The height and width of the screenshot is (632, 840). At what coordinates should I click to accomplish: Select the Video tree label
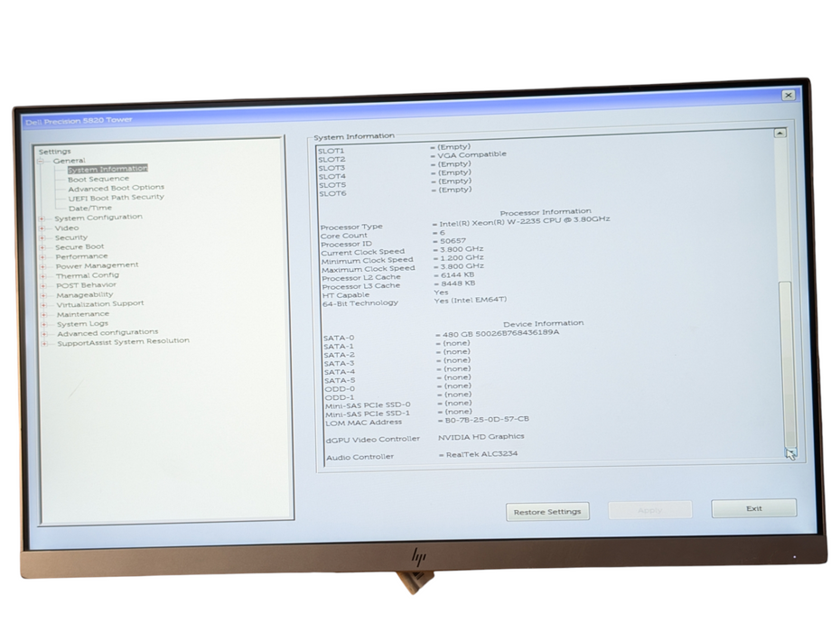tap(67, 228)
